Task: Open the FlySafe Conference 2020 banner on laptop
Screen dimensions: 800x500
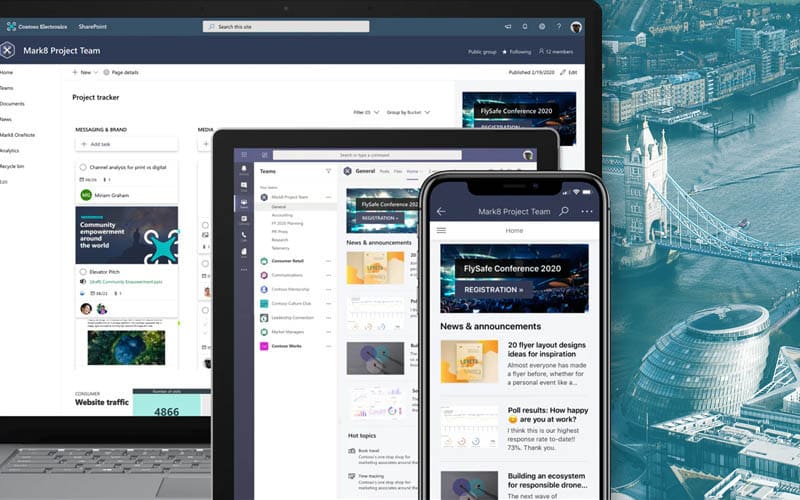Action: click(519, 118)
